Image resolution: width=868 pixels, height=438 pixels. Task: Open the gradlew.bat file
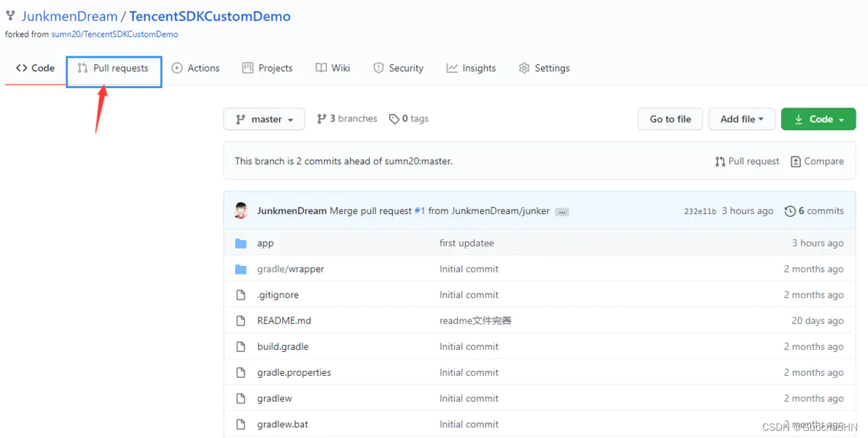pos(283,424)
